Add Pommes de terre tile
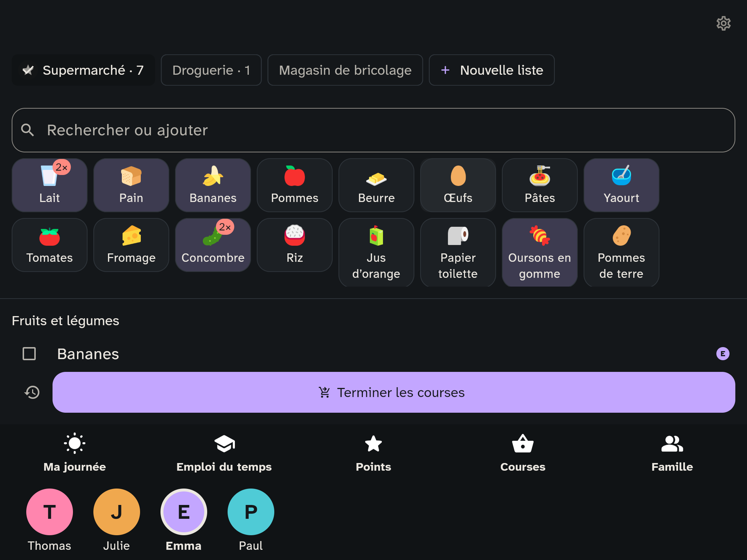This screenshot has width=747, height=560. pos(622,252)
